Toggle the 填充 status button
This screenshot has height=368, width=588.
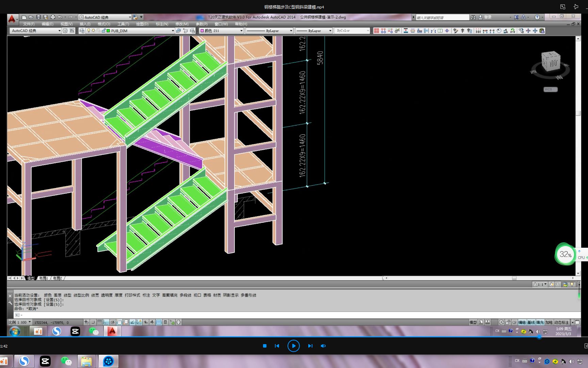(540, 322)
